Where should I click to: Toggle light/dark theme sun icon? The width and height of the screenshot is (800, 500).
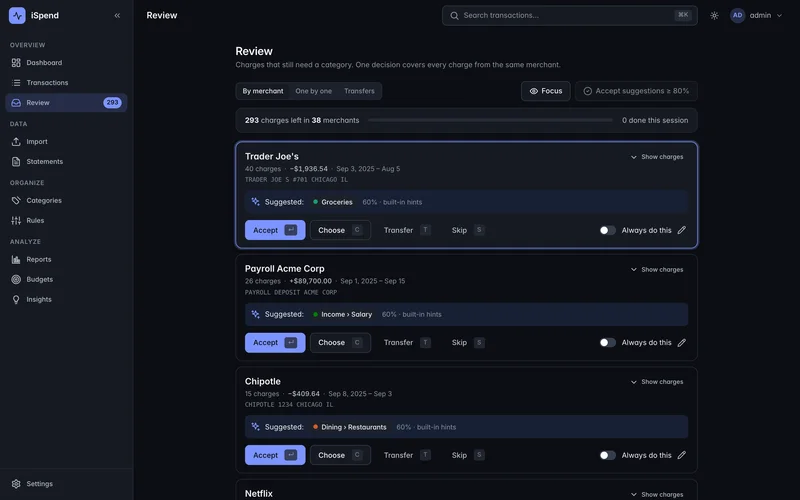[x=714, y=16]
